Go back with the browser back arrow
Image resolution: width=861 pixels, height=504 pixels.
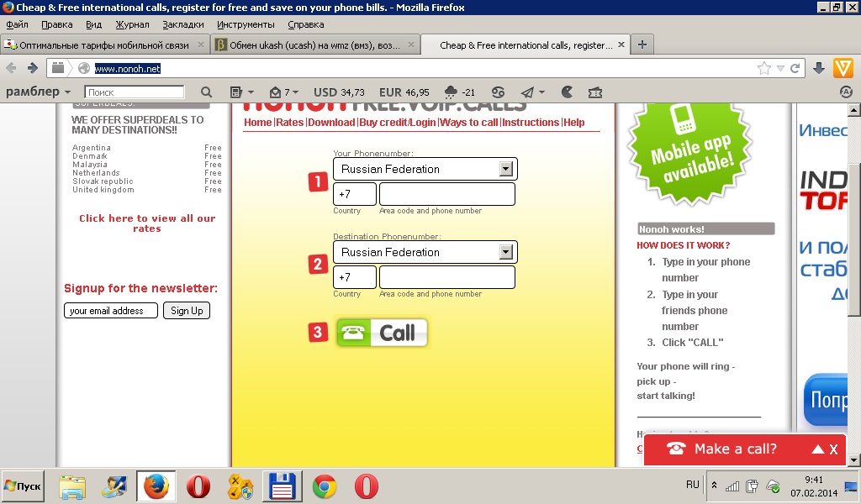(x=11, y=68)
